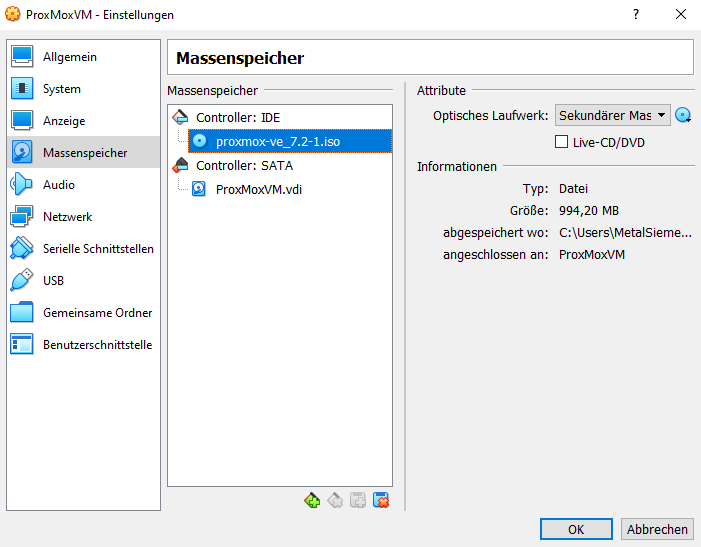Click the Allgemein monitor icon
Viewport: 701px width, 547px height.
(22, 56)
